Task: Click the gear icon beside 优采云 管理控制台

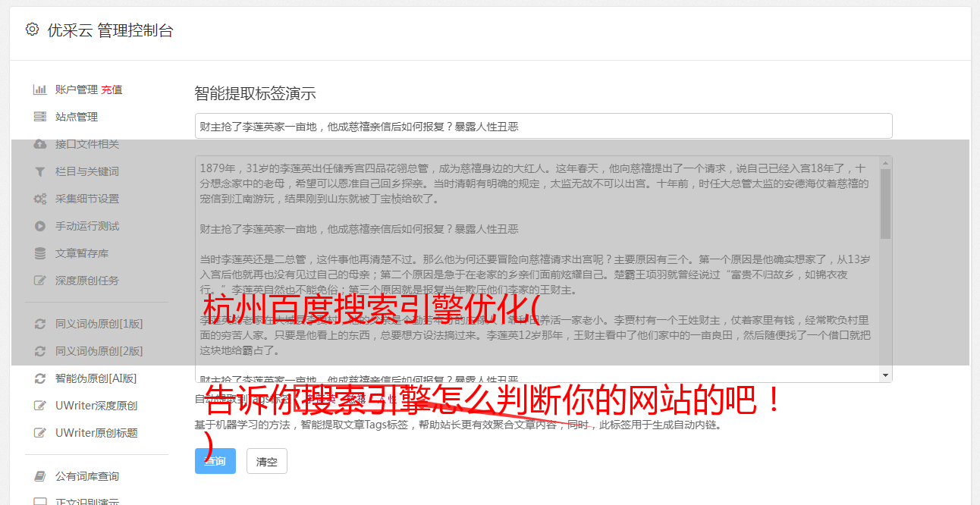Action: (x=32, y=30)
